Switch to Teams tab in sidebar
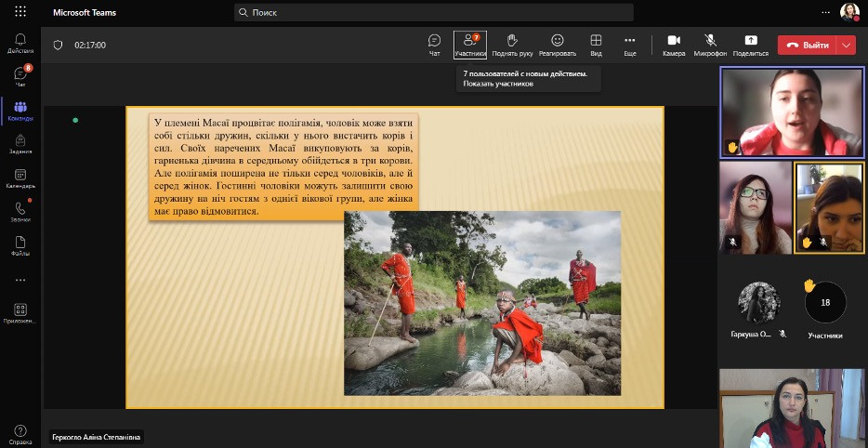868x448 pixels. [x=20, y=111]
